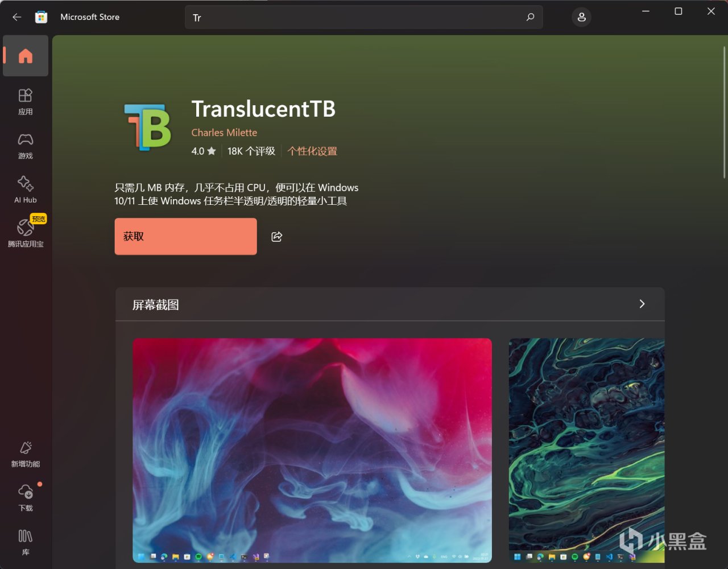The height and width of the screenshot is (569, 728).
Task: Open 下载 (Downloads) in the sidebar
Action: pos(26,498)
